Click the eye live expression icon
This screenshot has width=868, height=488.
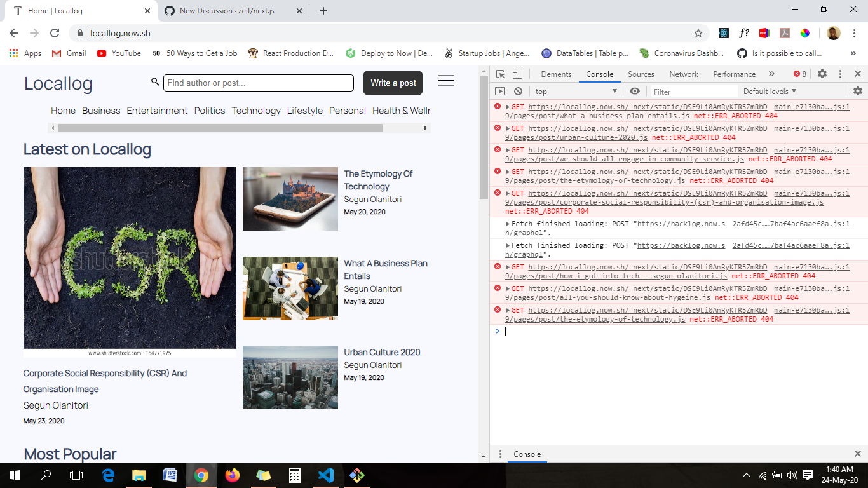(x=634, y=91)
